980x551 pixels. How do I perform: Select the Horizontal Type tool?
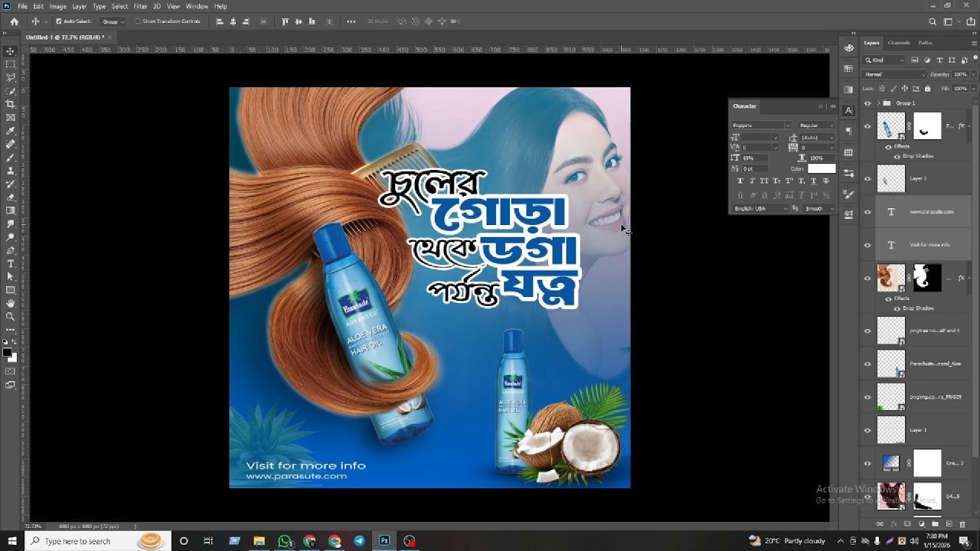(10, 263)
